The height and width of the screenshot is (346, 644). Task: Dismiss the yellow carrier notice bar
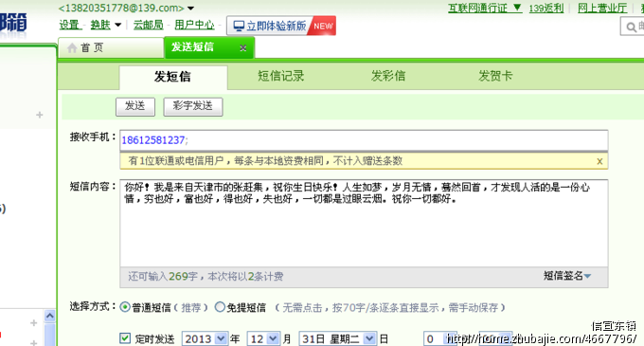click(x=599, y=161)
